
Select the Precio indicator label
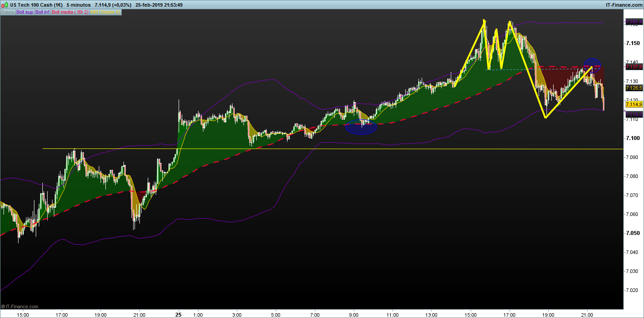point(7,12)
